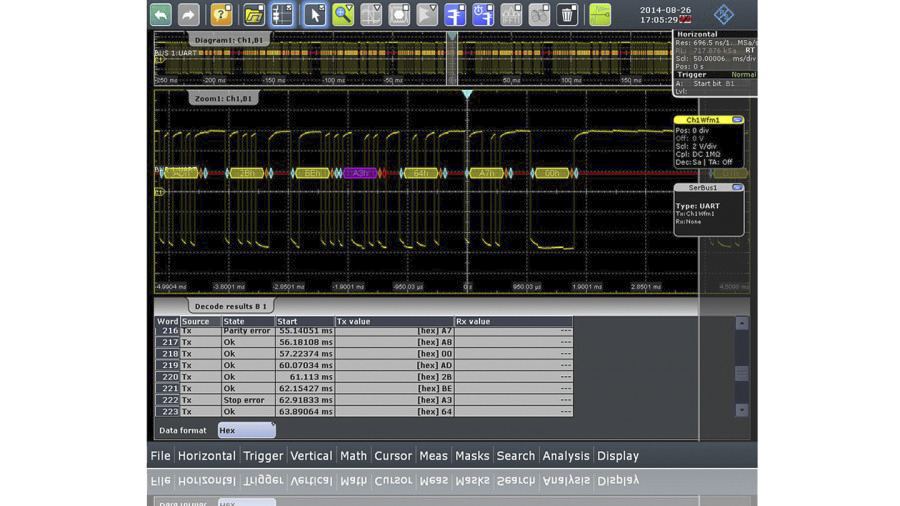900x506 pixels.
Task: Minimize the Ch1Wfm1 signal box
Action: (737, 120)
